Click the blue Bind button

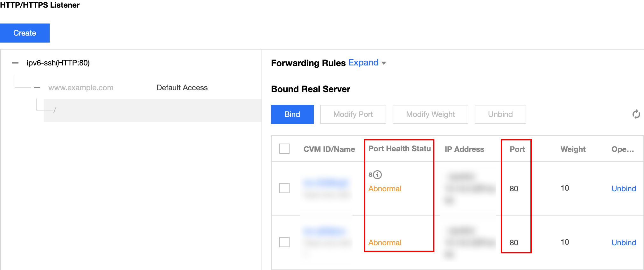click(292, 114)
